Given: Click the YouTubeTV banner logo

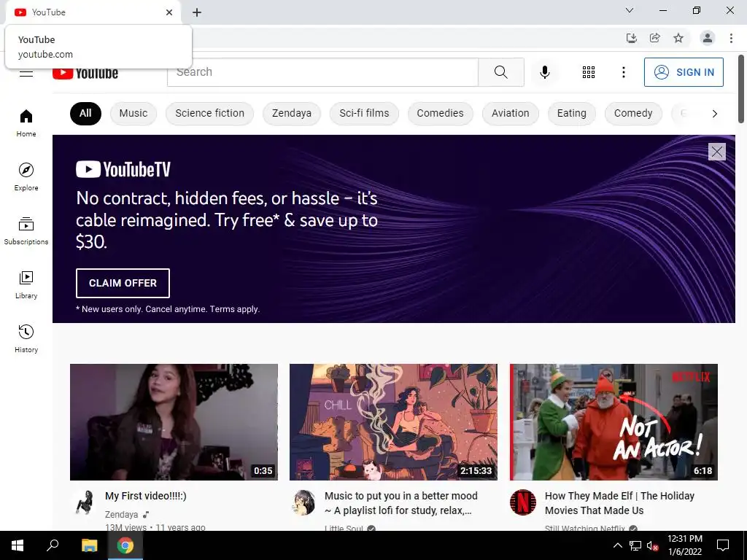Looking at the screenshot, I should click(x=123, y=169).
